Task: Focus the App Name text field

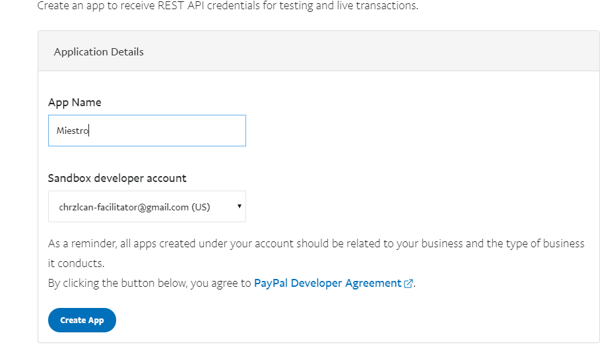Action: point(147,131)
